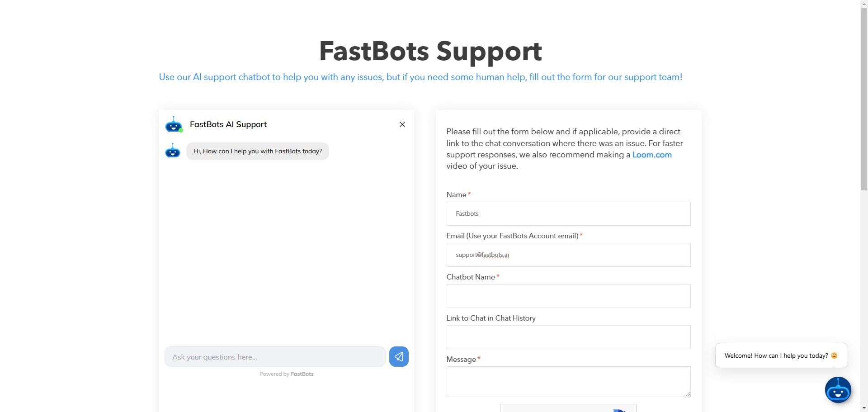The width and height of the screenshot is (868, 412).
Task: Click the 'Powered by FastBots' link
Action: click(x=287, y=374)
